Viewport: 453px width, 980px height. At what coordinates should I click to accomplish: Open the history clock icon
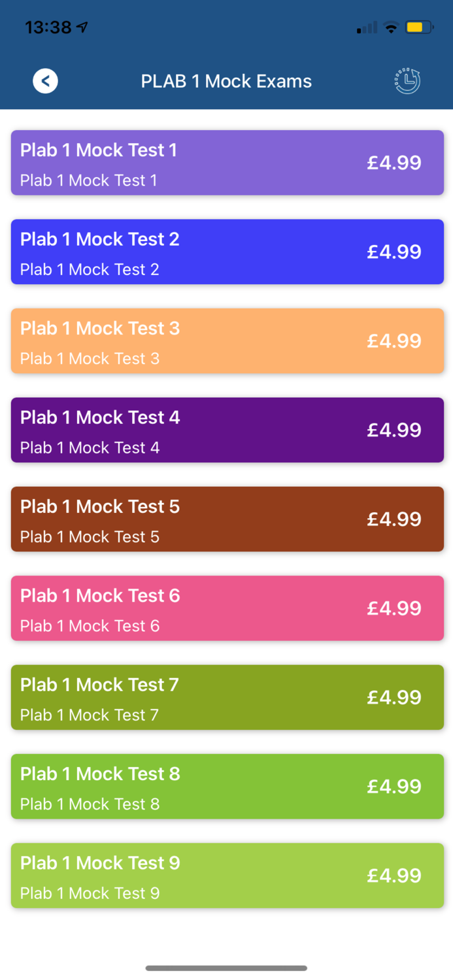[x=407, y=81]
